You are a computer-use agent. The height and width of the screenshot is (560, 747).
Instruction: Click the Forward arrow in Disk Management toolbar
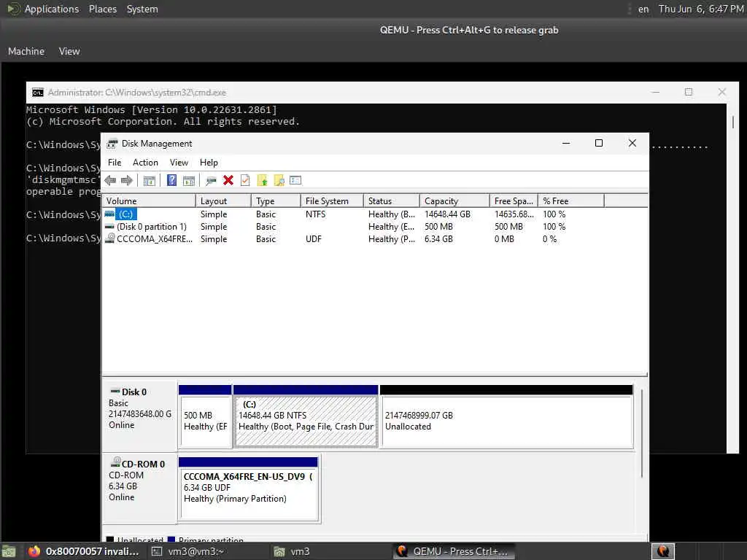coord(127,181)
